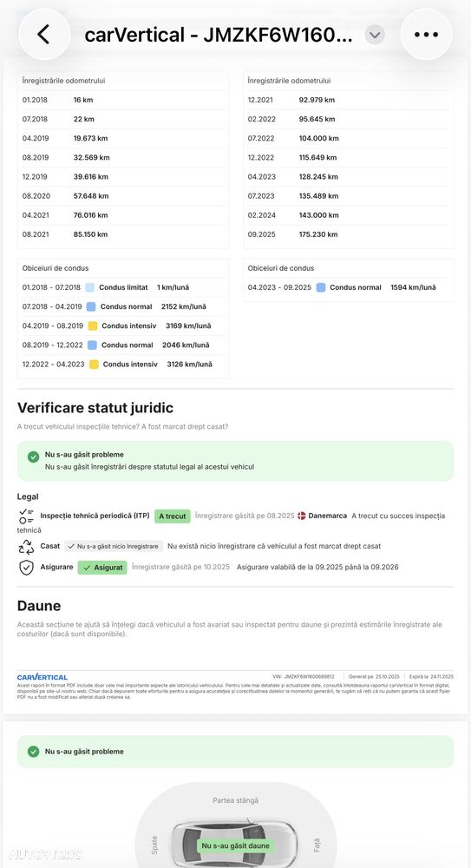This screenshot has height=868, width=471.
Task: Expand the document title dropdown chevron
Action: pos(375,35)
